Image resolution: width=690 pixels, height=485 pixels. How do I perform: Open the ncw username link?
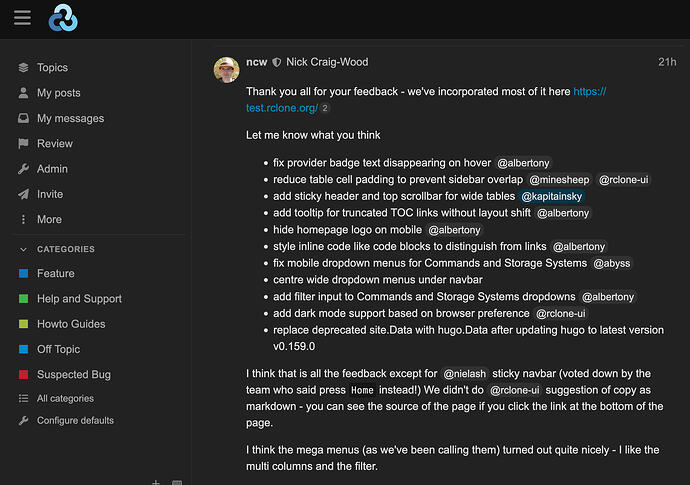[x=257, y=62]
